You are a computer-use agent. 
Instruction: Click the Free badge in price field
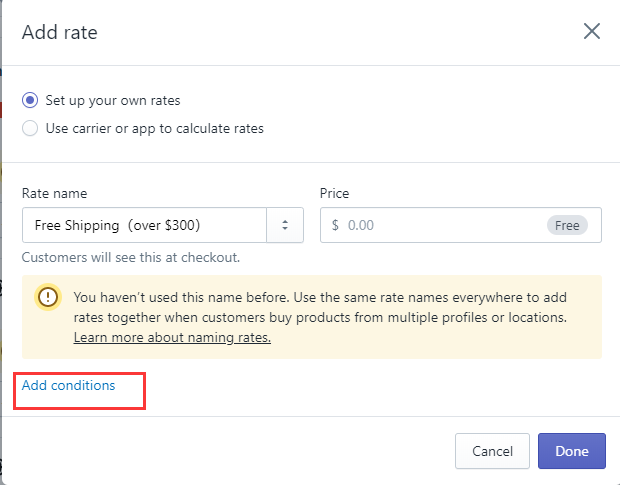[x=567, y=225]
